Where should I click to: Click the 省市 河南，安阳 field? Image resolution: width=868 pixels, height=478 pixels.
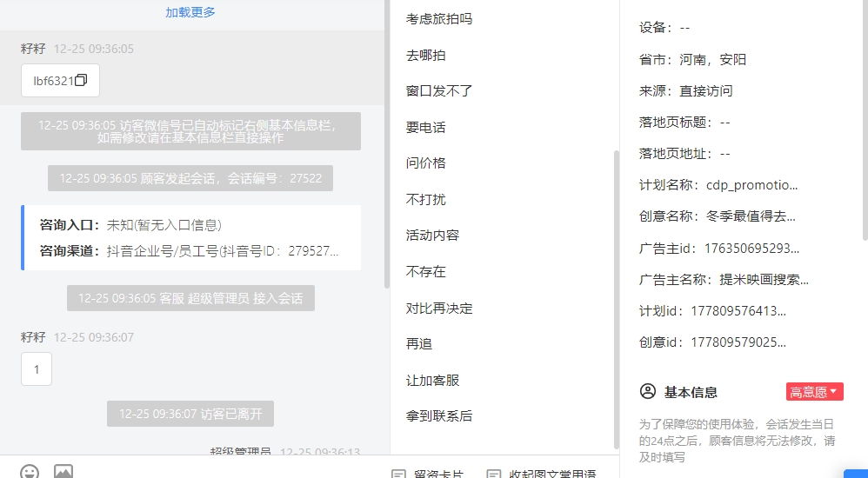692,59
